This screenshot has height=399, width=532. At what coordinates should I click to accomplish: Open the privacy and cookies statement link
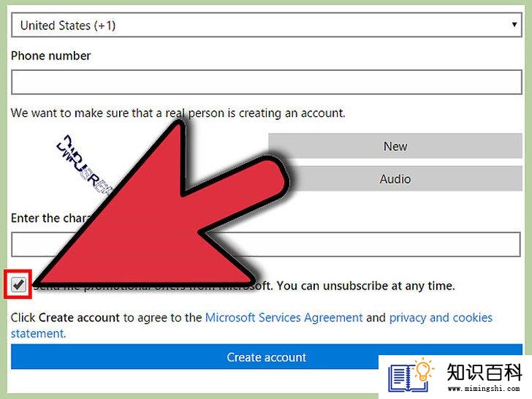(x=251, y=325)
